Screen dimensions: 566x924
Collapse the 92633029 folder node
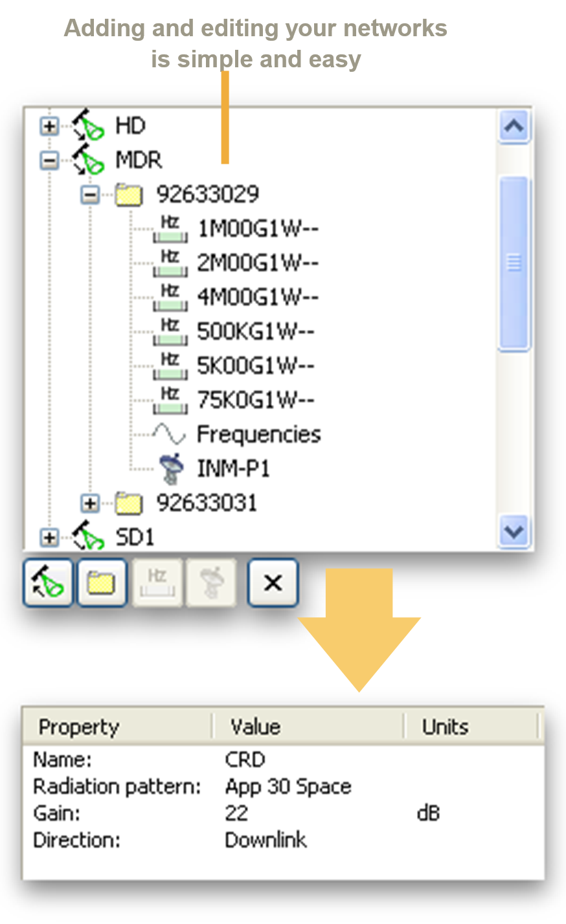pyautogui.click(x=91, y=194)
